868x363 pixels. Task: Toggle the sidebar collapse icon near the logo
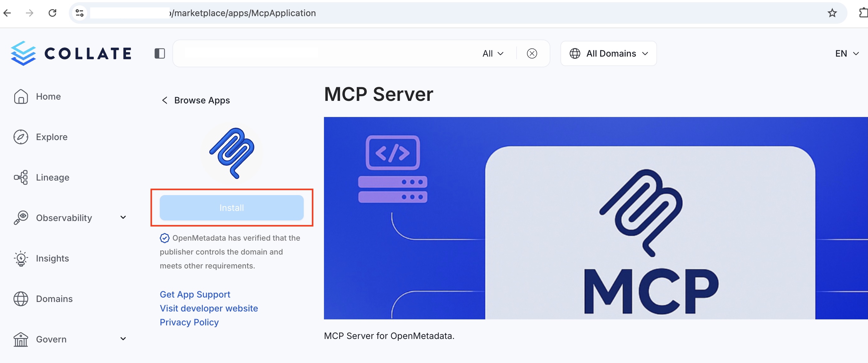[159, 53]
